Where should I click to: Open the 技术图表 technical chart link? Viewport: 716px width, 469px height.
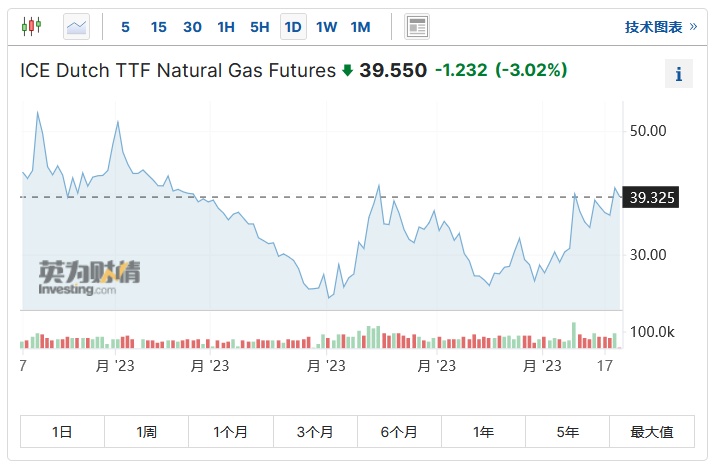[x=660, y=27]
